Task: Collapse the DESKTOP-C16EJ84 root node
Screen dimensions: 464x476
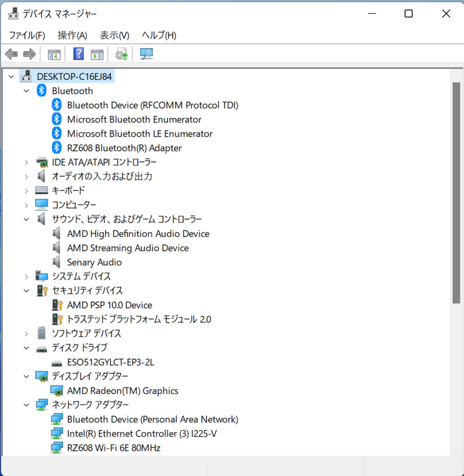Action: 11,77
